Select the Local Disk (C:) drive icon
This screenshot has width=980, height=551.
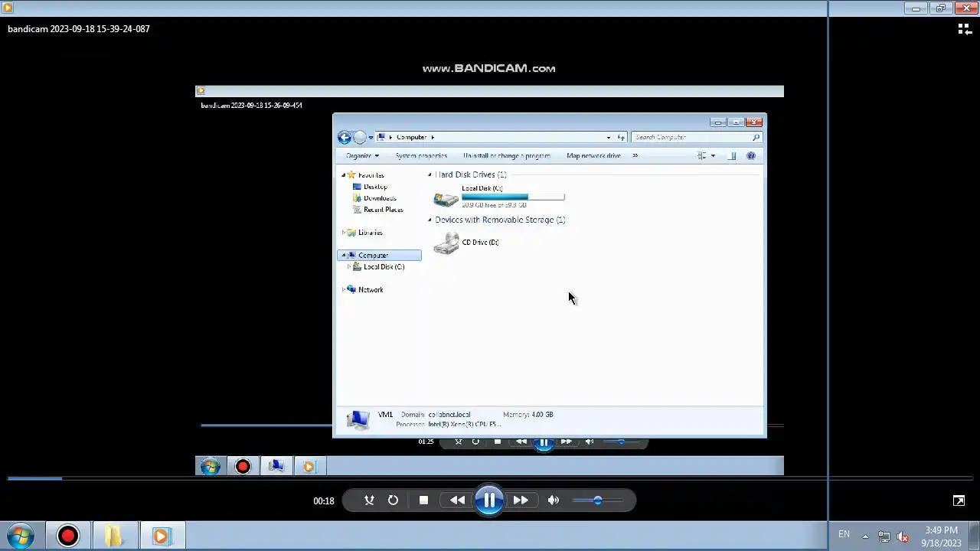[x=446, y=199]
